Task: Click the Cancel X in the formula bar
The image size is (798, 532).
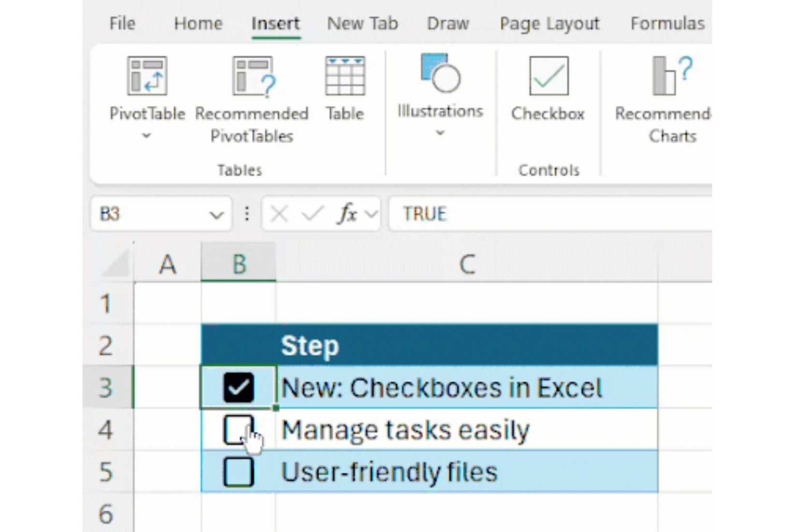Action: tap(280, 213)
